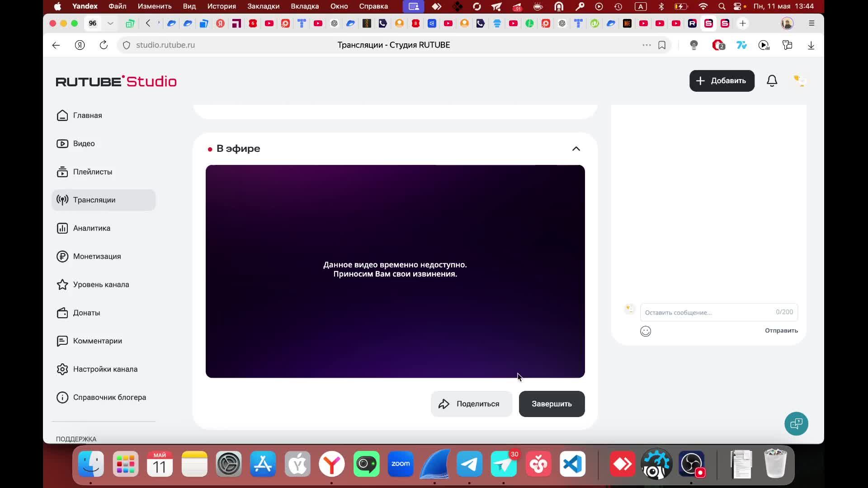Open Настройки канала

(104, 369)
